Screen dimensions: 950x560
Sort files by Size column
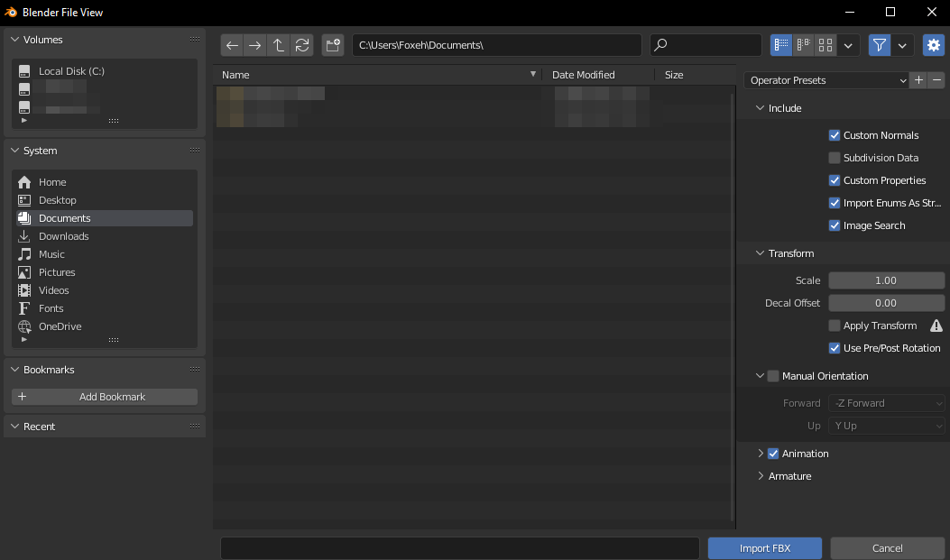point(696,75)
